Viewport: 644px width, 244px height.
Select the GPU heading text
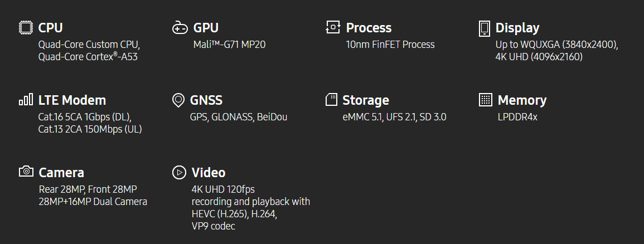pos(206,28)
